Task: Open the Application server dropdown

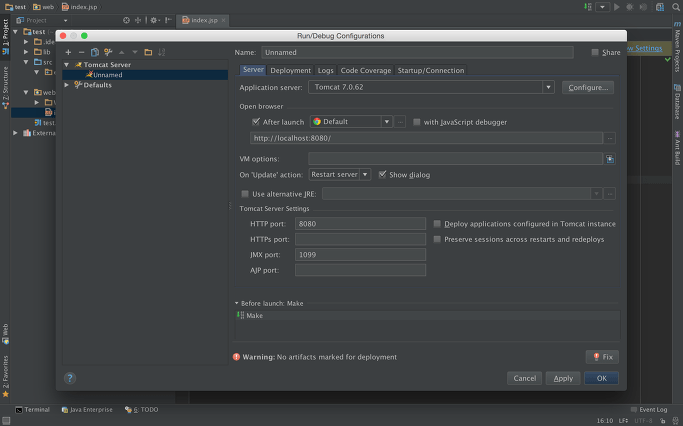Action: (548, 87)
